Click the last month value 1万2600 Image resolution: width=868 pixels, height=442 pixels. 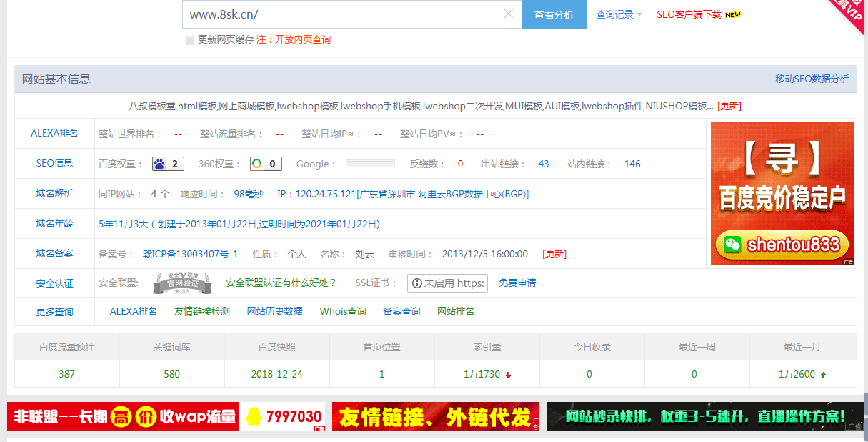coord(797,374)
